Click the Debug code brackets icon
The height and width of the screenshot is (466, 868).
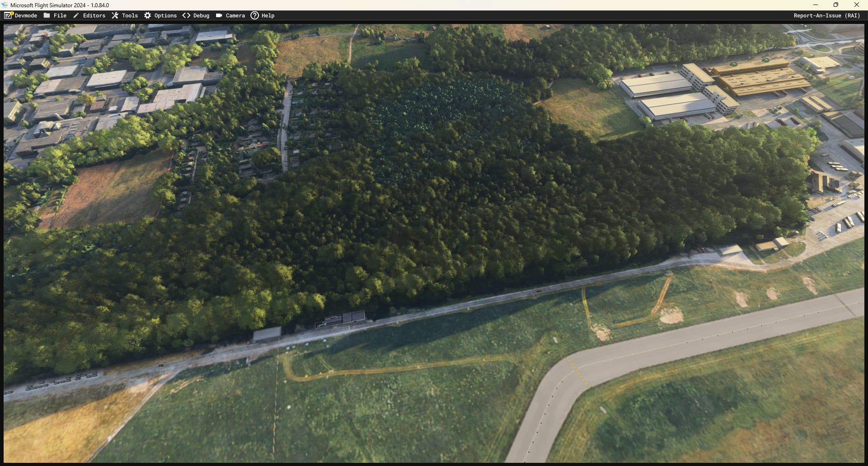point(186,15)
